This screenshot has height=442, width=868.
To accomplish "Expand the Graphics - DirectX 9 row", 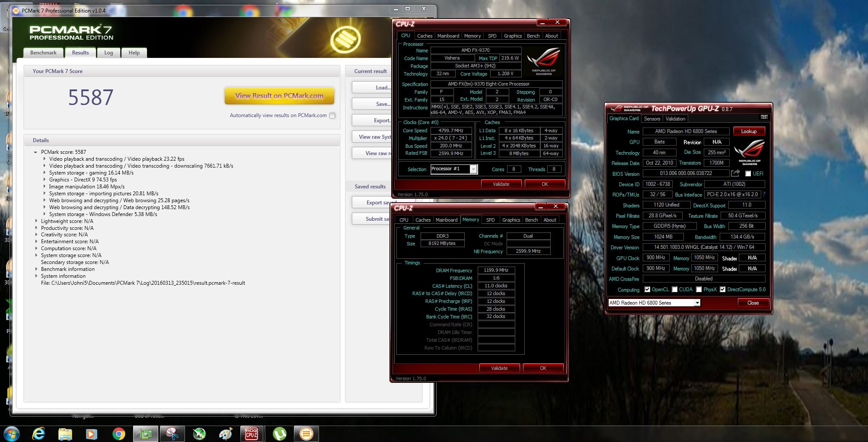I will 45,180.
